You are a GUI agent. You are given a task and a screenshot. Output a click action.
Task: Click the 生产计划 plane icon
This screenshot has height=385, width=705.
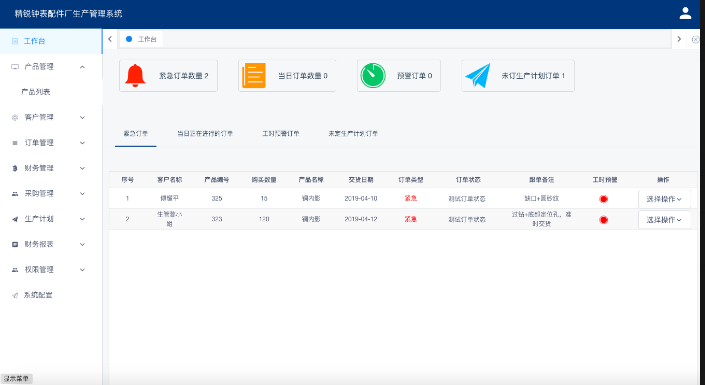15,219
